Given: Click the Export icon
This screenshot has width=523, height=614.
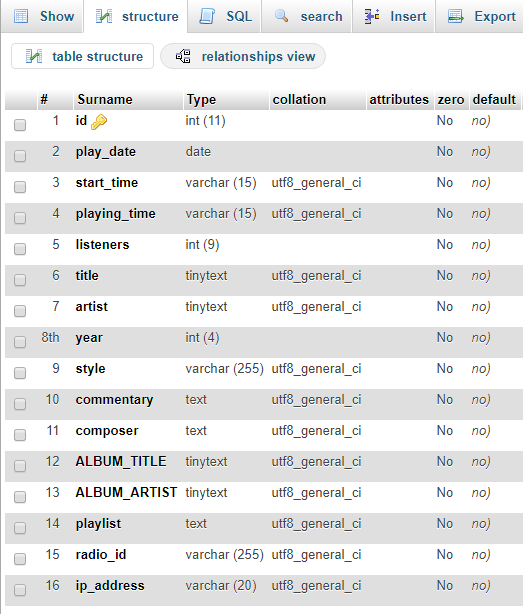Looking at the screenshot, I should point(456,16).
